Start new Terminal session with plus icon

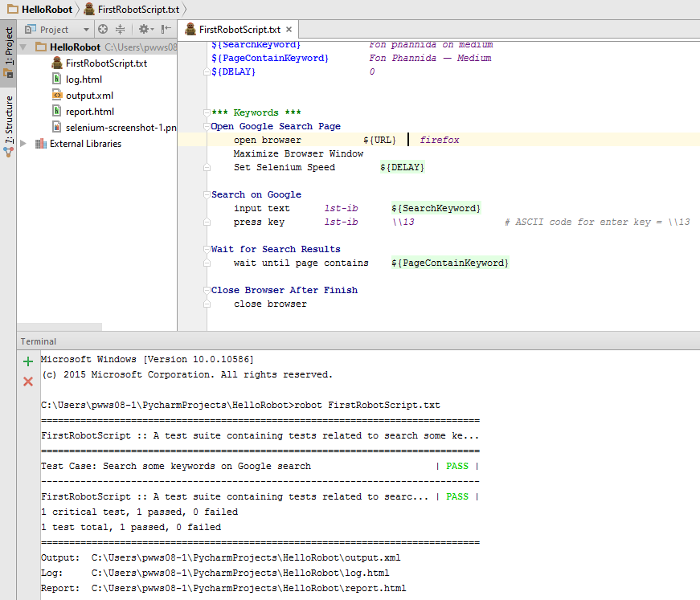pyautogui.click(x=27, y=361)
